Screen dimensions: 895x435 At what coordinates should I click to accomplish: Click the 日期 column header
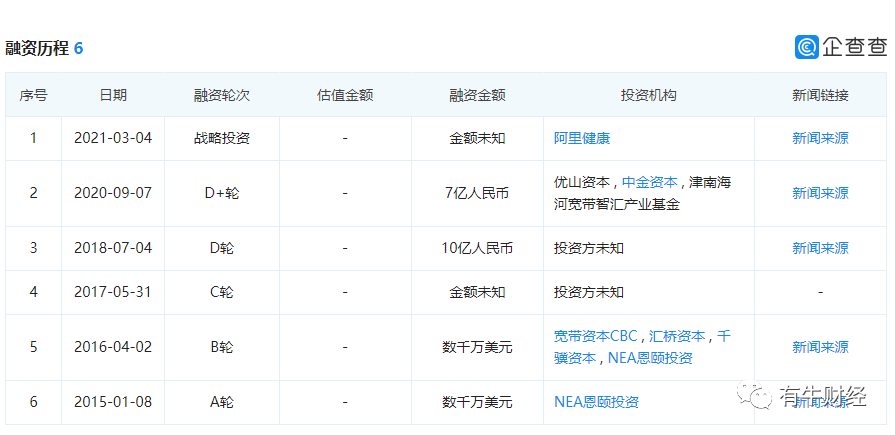tap(113, 95)
